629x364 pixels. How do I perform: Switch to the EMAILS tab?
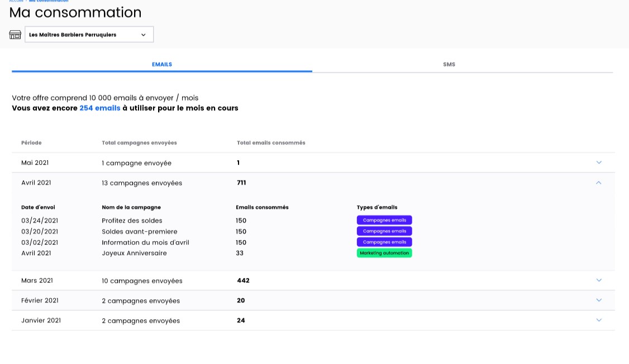(162, 64)
